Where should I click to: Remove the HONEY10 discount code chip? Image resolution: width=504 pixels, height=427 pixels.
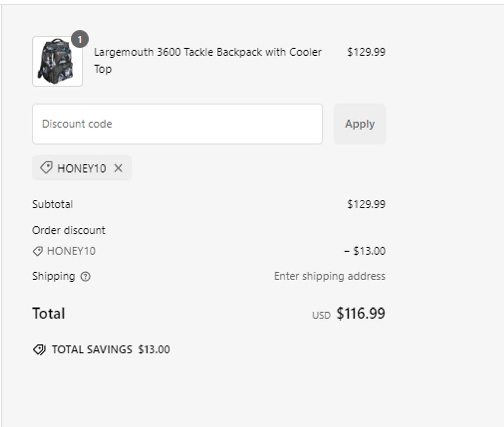[x=118, y=168]
